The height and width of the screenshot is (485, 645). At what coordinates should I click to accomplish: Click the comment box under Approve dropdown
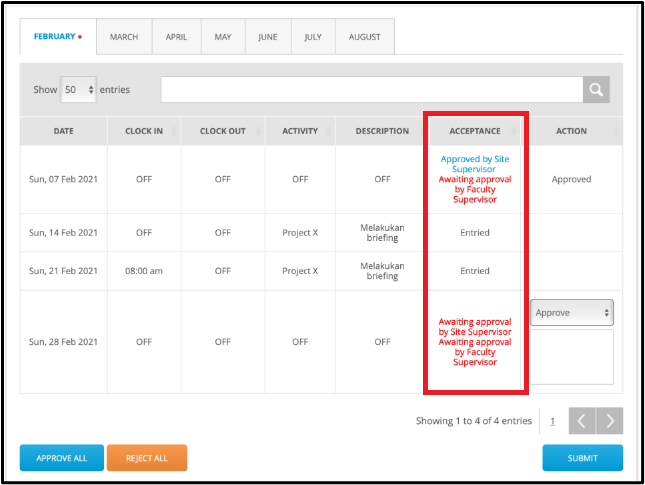572,357
